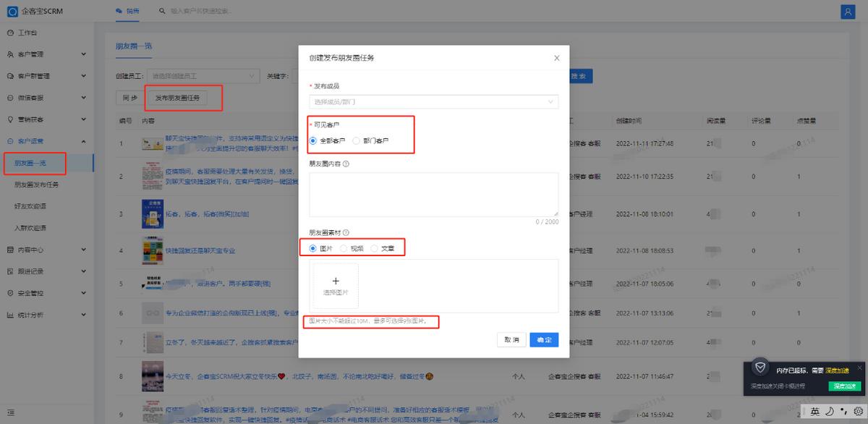
Task: Open the user avatar icon top right
Action: tap(847, 10)
